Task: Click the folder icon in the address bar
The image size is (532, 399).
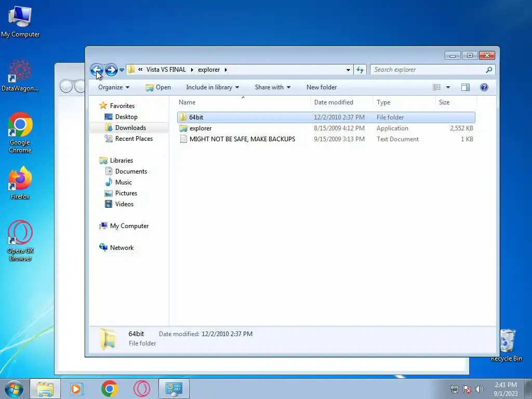Action: click(x=131, y=70)
